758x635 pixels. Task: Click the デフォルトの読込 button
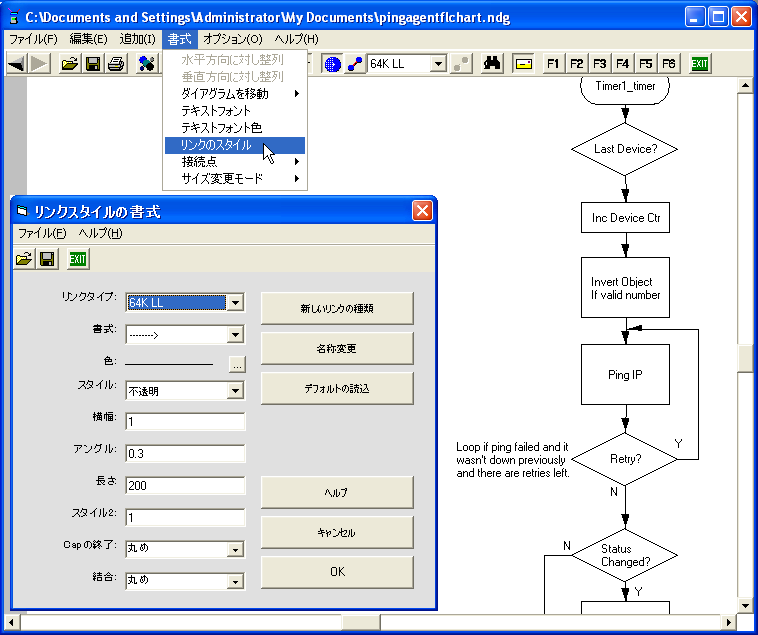click(337, 389)
